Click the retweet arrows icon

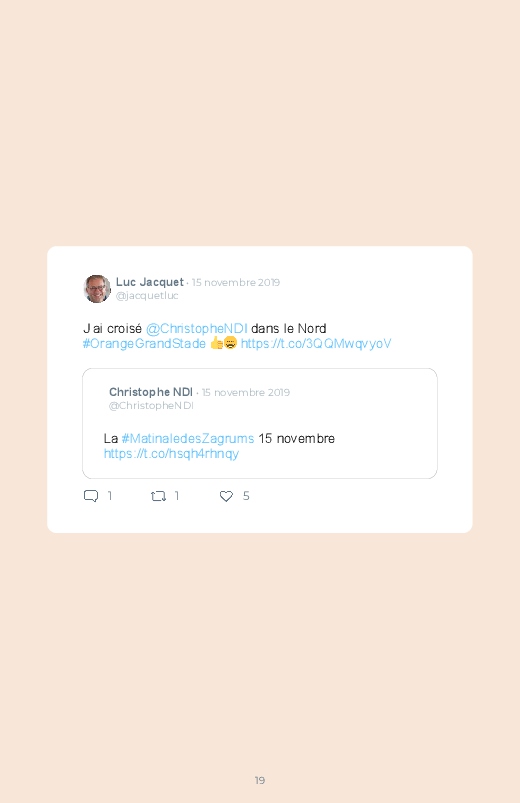point(158,496)
